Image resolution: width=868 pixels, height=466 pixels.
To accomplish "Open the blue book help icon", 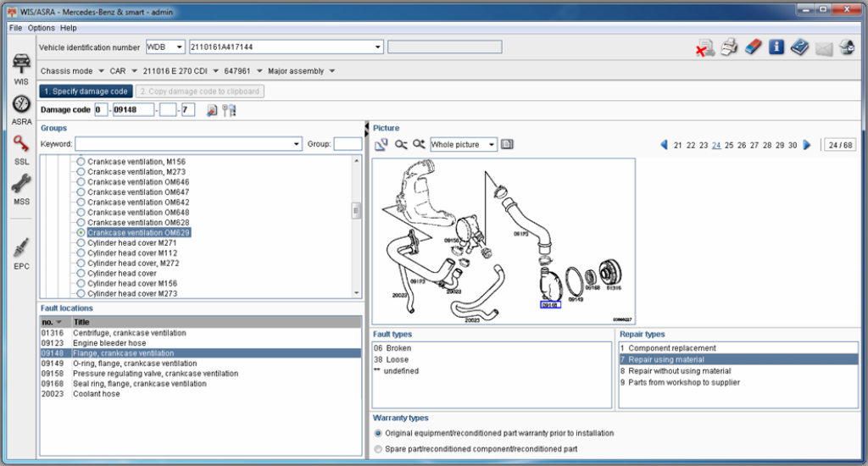I will [800, 47].
